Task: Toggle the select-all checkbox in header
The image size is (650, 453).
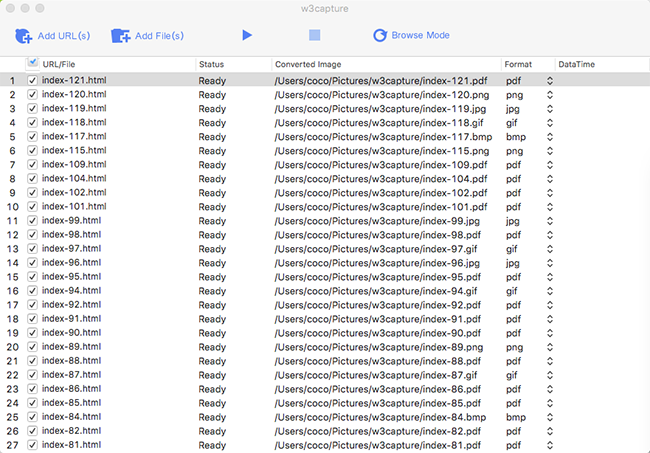Action: click(x=33, y=63)
